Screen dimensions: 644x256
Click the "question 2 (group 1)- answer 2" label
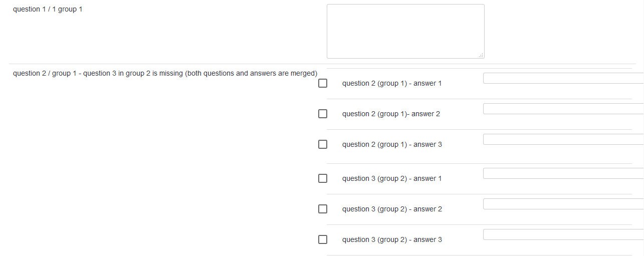[x=391, y=114]
